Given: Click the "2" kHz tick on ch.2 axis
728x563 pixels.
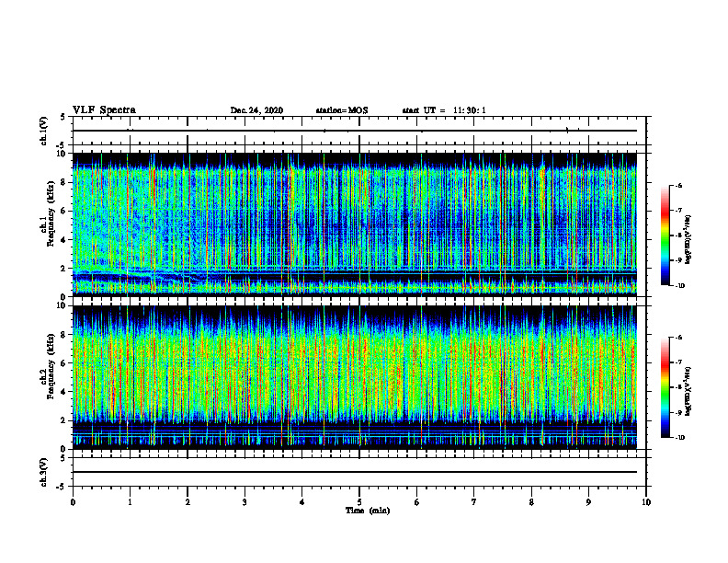Looking at the screenshot, I should coord(64,420).
